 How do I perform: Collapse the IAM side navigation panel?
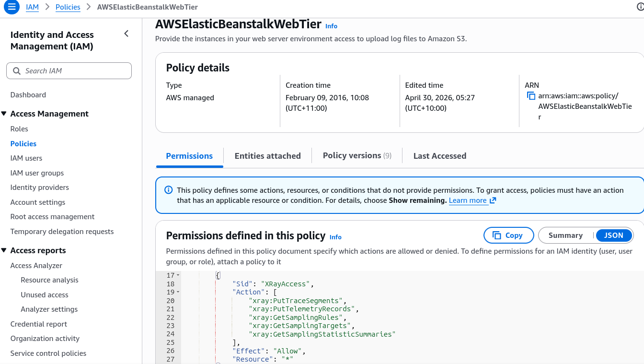tap(126, 34)
